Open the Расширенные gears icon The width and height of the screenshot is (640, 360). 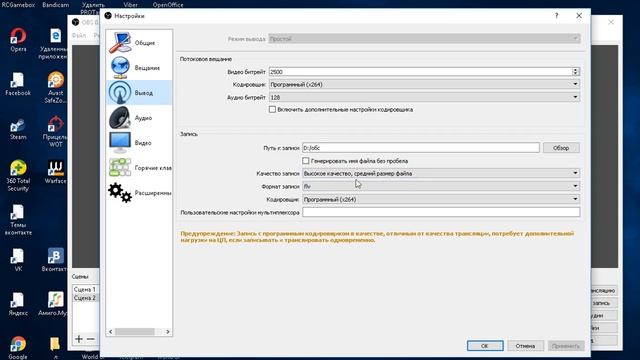point(120,192)
